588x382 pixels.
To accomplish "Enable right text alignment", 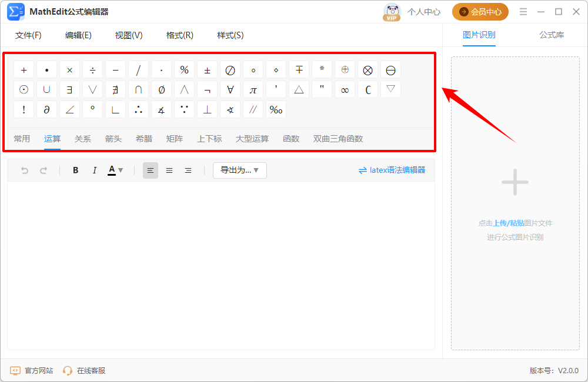I will pyautogui.click(x=188, y=170).
